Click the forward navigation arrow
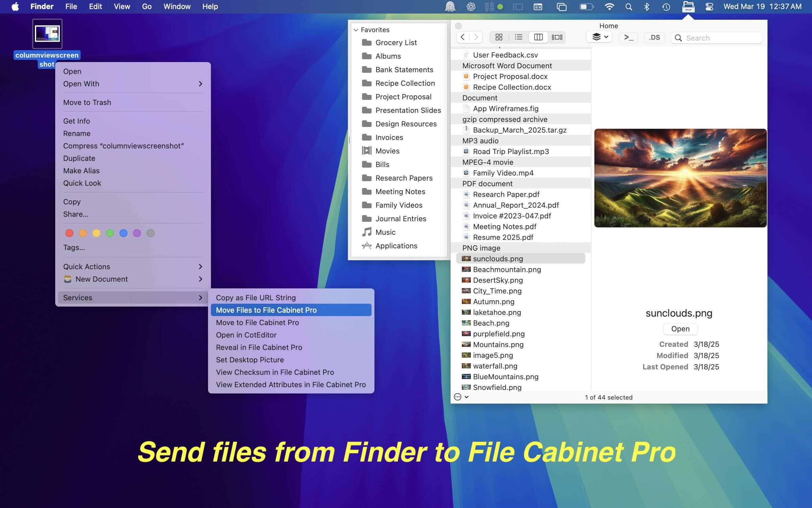812x508 pixels. click(x=477, y=37)
